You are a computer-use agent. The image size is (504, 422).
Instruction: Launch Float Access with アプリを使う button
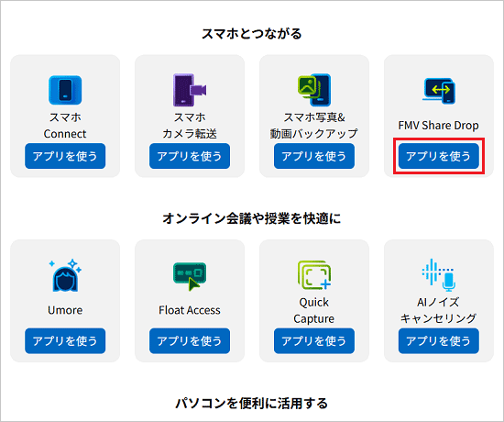tap(190, 341)
